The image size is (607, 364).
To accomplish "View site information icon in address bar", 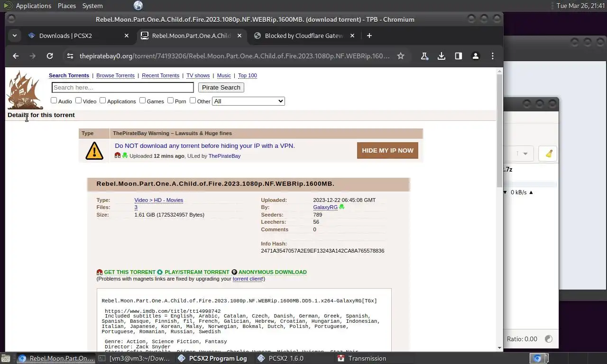I will coord(70,56).
